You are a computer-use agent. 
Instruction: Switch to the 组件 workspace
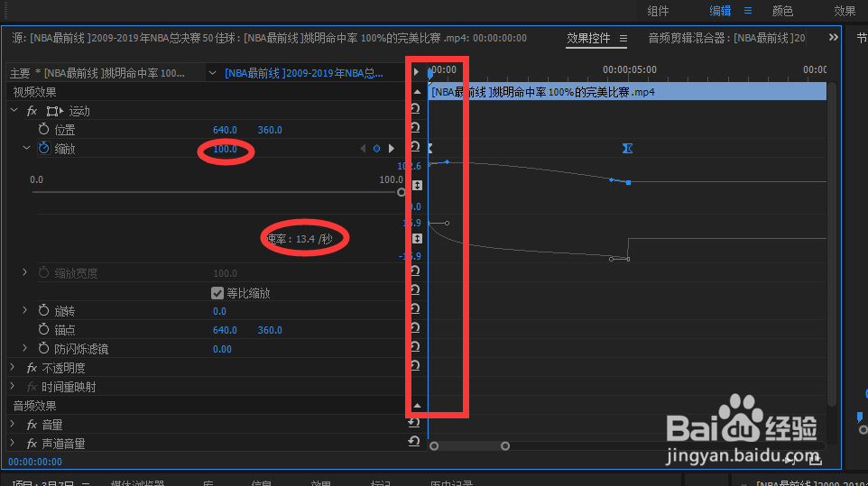click(658, 11)
